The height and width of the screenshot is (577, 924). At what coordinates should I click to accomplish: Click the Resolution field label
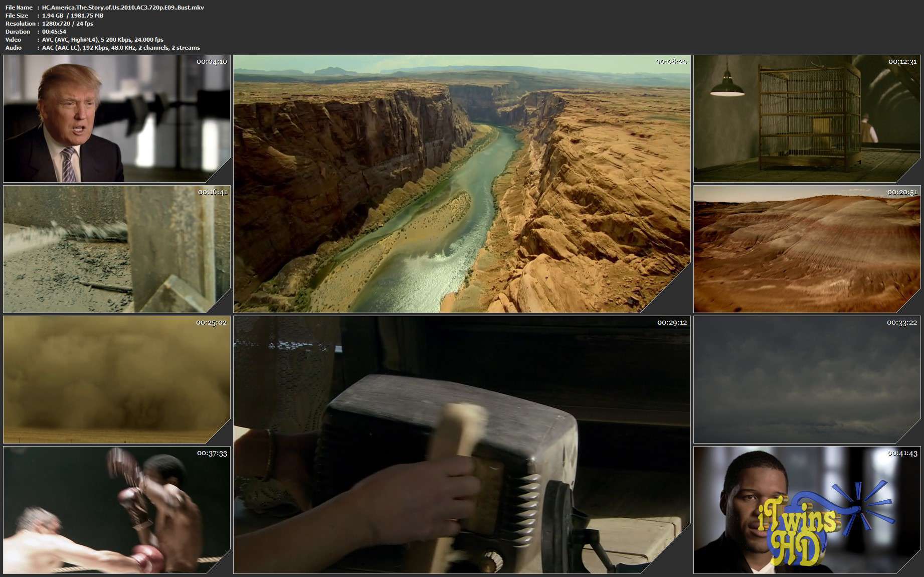(x=21, y=24)
